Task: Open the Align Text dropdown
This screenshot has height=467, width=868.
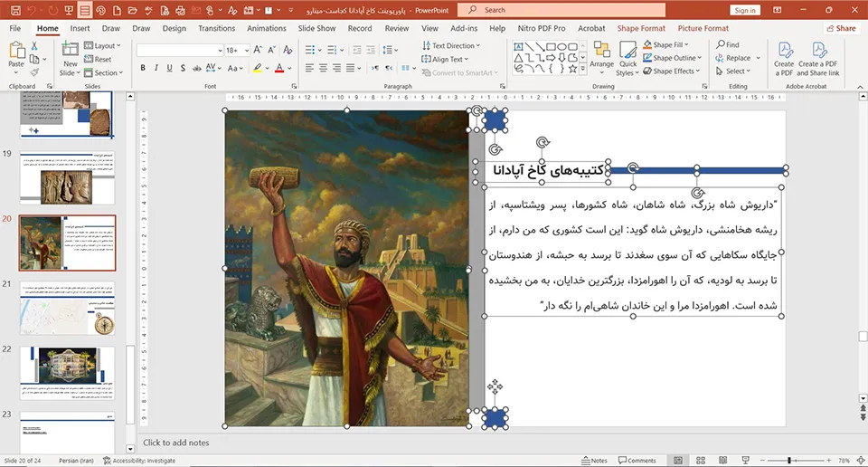Action: point(445,59)
